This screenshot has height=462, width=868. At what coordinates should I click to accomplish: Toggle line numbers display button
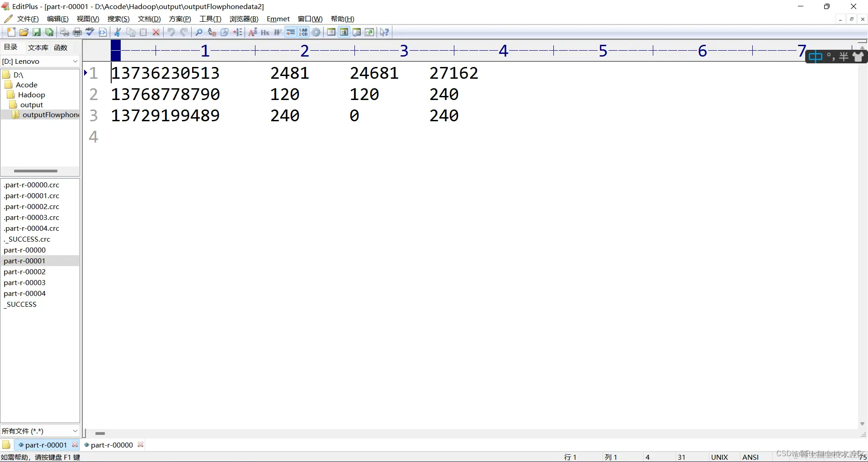303,32
